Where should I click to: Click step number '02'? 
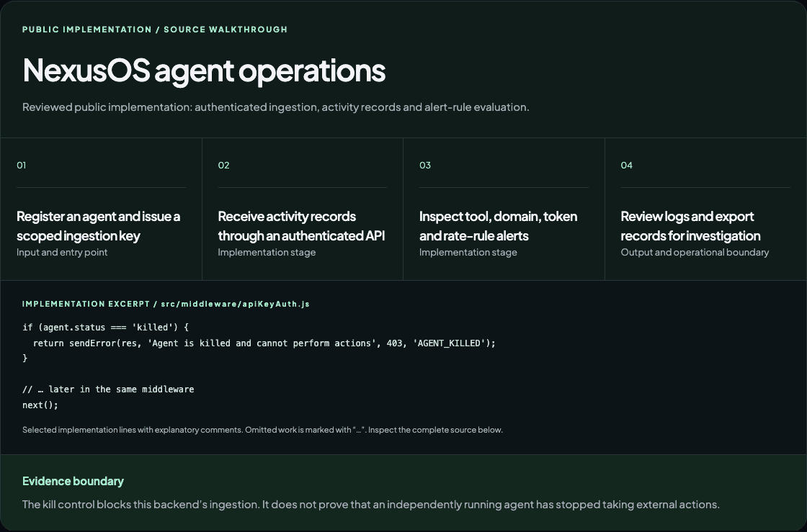coord(223,165)
